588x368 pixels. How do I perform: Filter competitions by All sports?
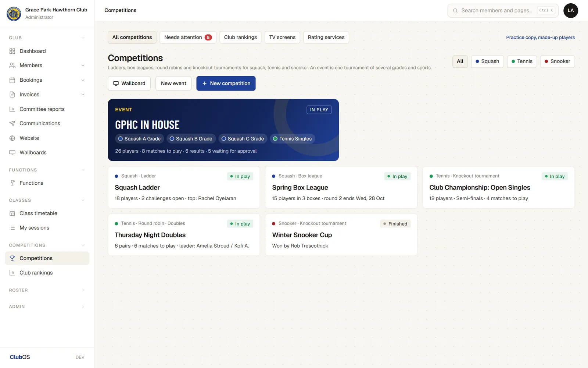pyautogui.click(x=460, y=61)
